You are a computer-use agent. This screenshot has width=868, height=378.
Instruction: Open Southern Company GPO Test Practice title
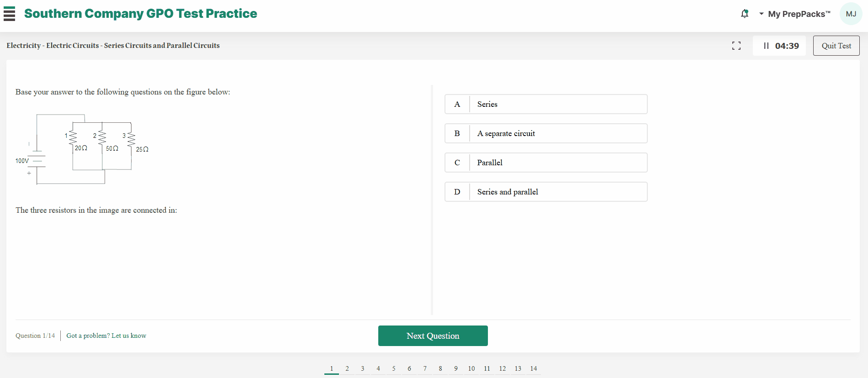pos(141,14)
